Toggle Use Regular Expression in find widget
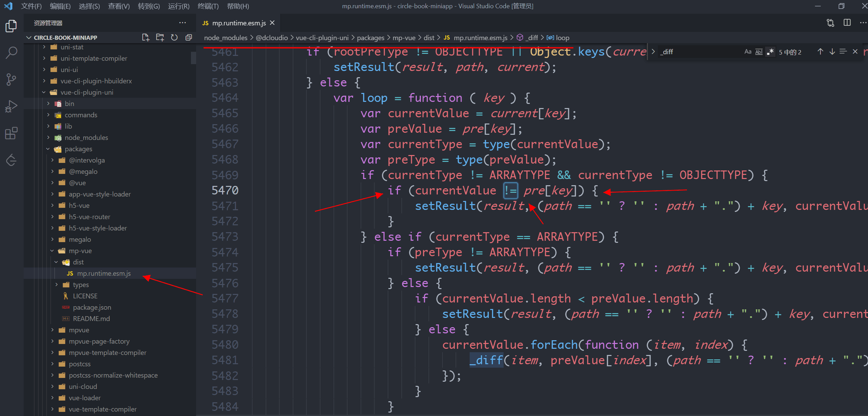868x416 pixels. pyautogui.click(x=770, y=52)
